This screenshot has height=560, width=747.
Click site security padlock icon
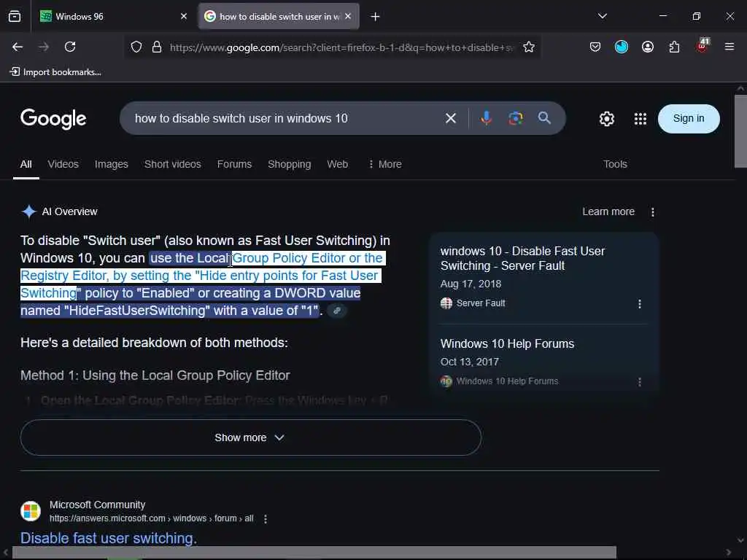click(157, 47)
